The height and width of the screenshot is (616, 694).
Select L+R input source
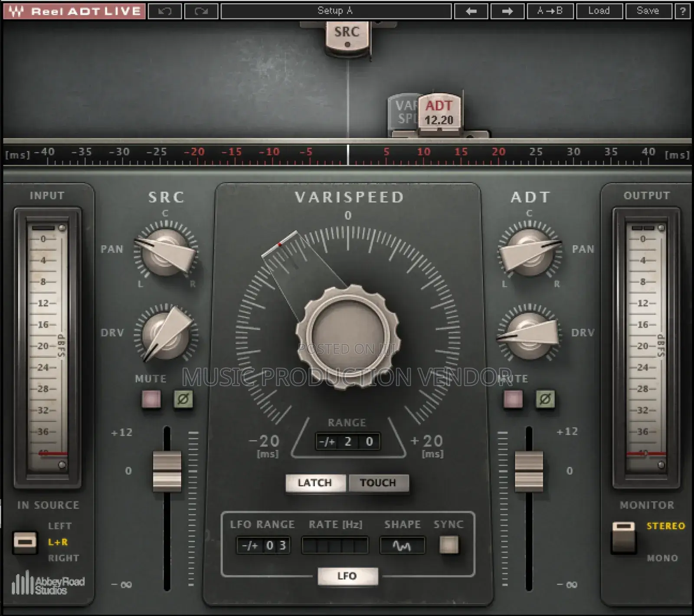click(x=58, y=542)
